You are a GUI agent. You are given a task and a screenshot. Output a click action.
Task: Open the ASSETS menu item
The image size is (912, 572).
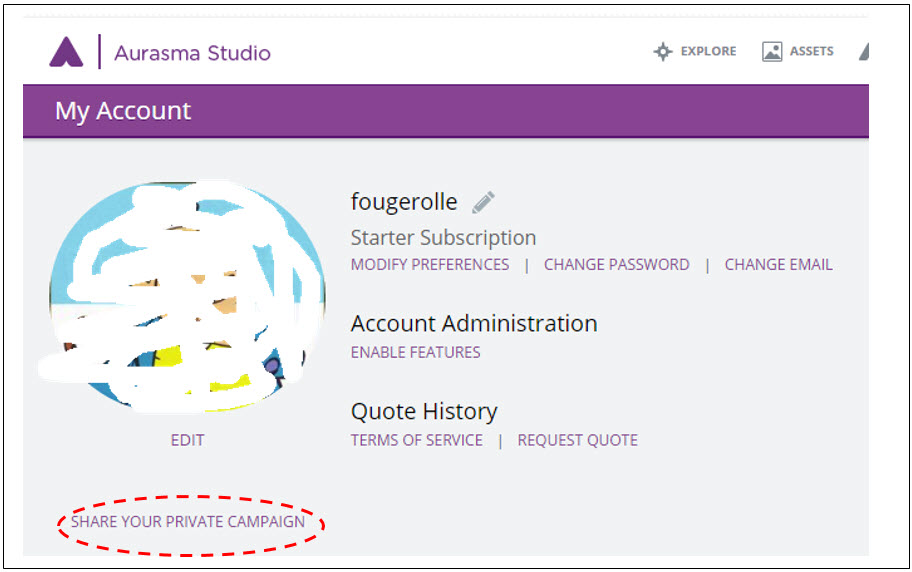point(811,51)
